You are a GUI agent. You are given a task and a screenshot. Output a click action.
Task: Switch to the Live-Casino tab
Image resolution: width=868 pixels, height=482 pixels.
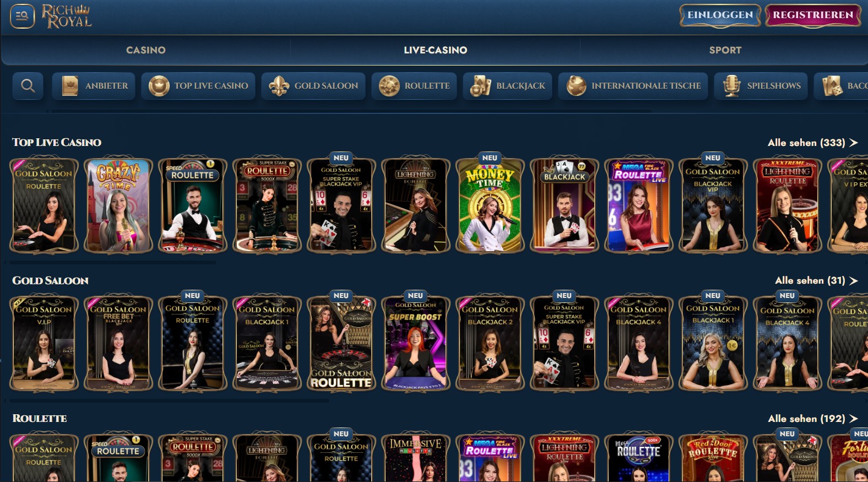point(435,50)
